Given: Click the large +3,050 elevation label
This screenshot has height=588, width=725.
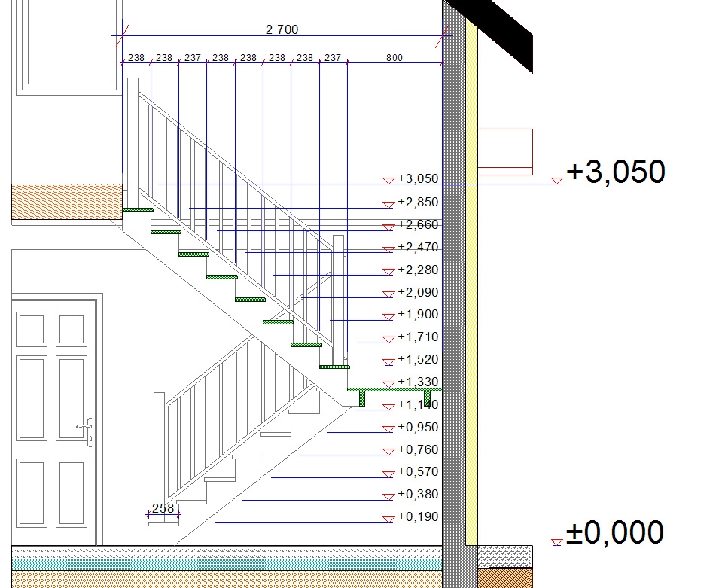Looking at the screenshot, I should pyautogui.click(x=615, y=172).
